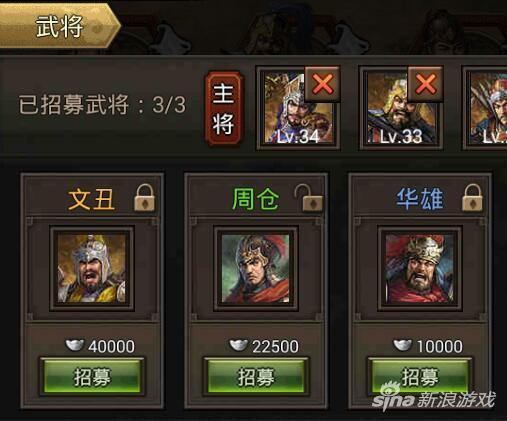Select the partially visible third general portrait
Image resolution: width=507 pixels, height=421 pixels.
tap(486, 109)
